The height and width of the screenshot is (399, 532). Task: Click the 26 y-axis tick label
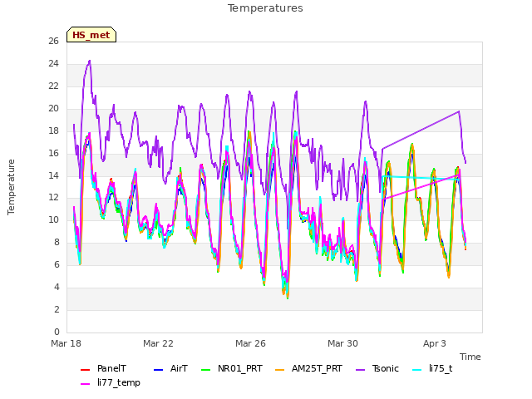pos(53,41)
